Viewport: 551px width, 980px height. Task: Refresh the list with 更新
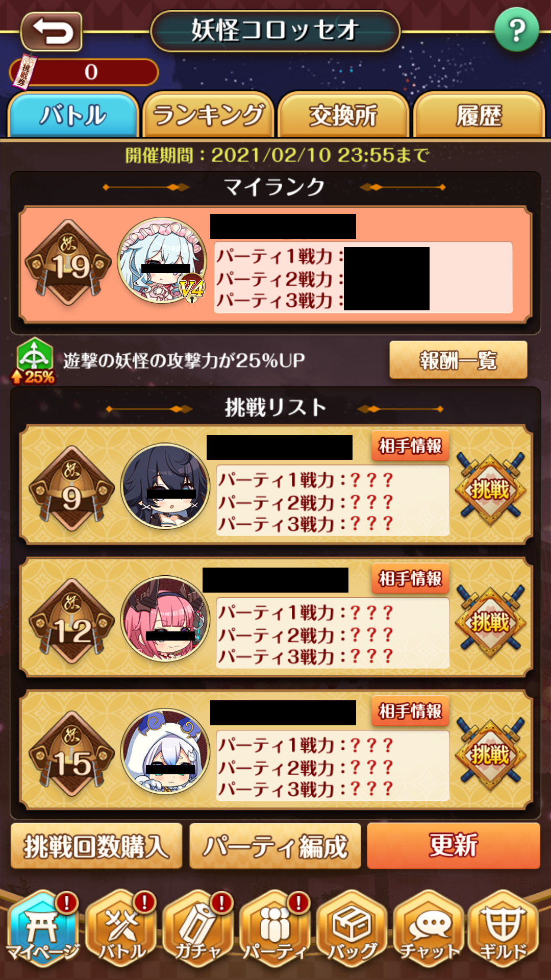tap(454, 846)
